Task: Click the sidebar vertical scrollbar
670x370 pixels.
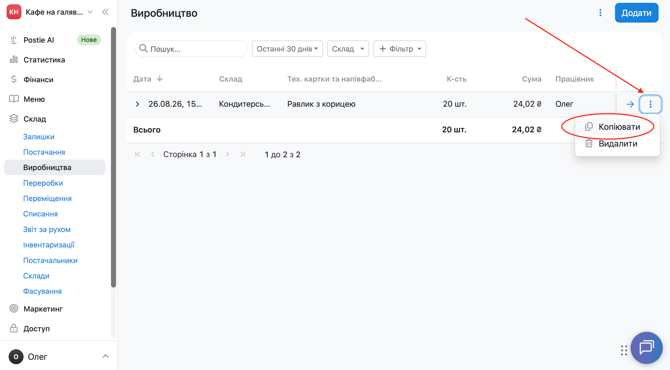Action: (x=113, y=157)
